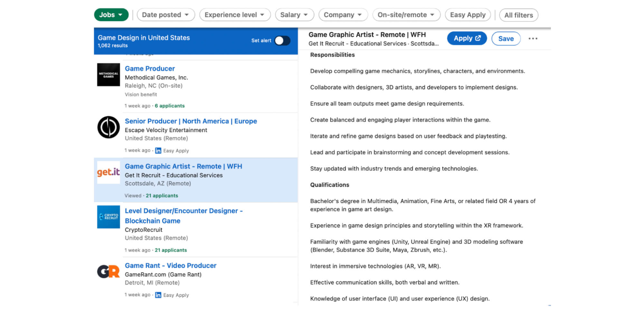The width and height of the screenshot is (644, 311).
Task: Toggle the Set alert switch on
Action: (282, 41)
